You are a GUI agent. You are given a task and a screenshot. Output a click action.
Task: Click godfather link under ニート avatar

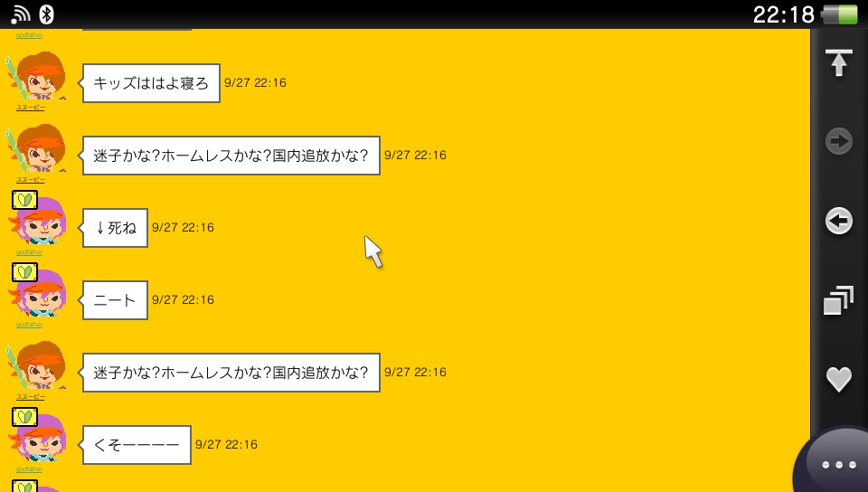[x=29, y=325]
